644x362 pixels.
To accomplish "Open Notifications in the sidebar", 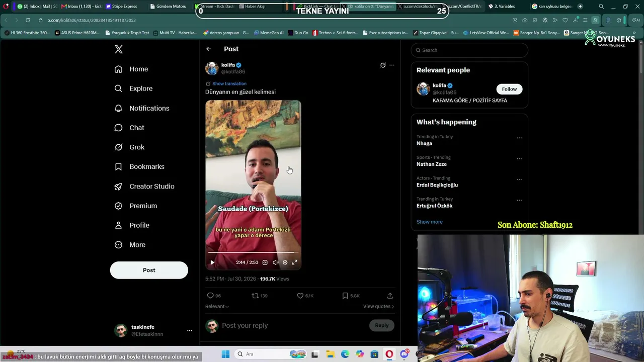I will pos(142,108).
